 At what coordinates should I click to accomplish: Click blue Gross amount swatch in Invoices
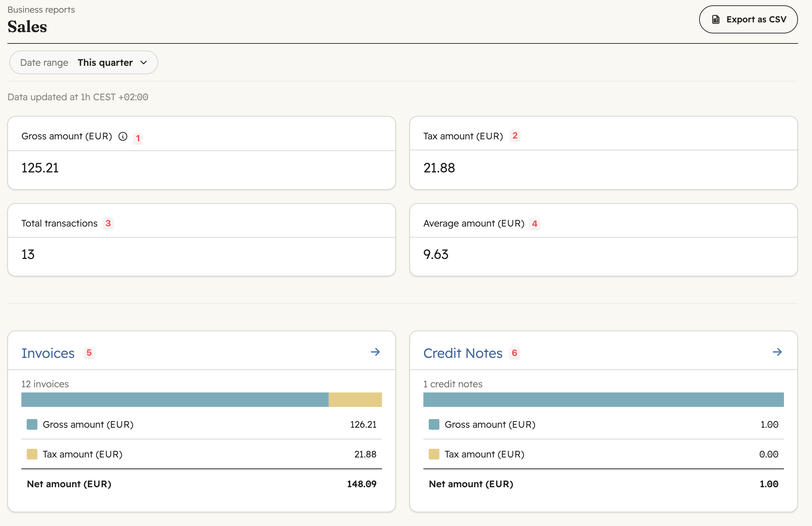(x=32, y=424)
